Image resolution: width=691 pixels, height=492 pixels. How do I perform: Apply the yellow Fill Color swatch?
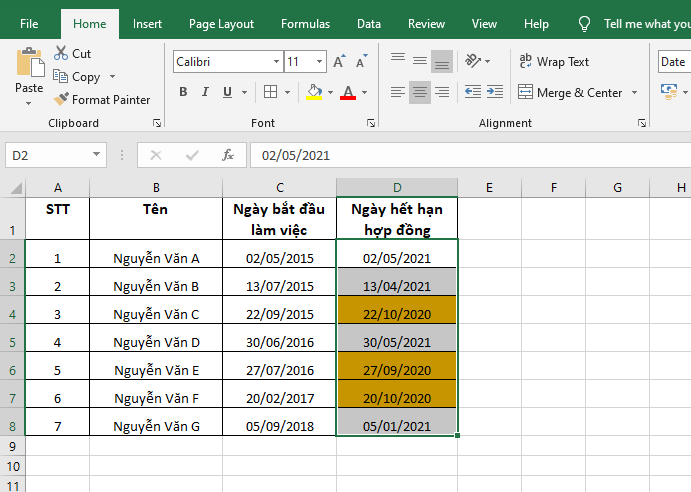tap(314, 93)
